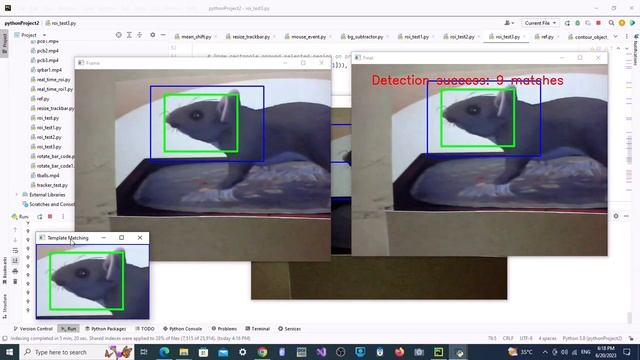Click the Python interpreter status bar entry
Image resolution: width=640 pixels, height=360 pixels.
[592, 338]
